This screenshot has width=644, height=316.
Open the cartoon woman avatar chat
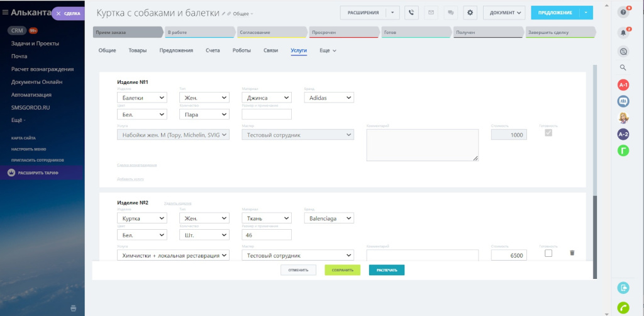click(x=623, y=118)
